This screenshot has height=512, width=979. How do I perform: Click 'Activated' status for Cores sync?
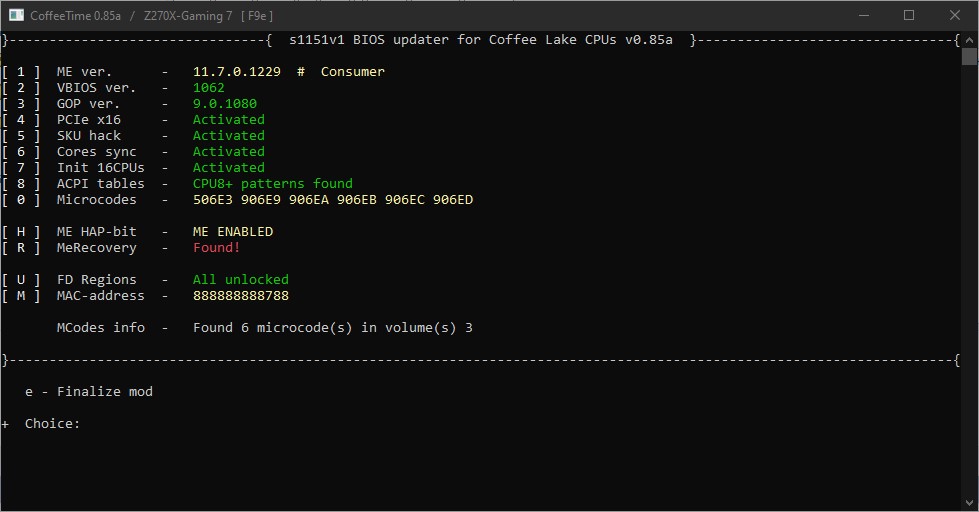coord(229,152)
